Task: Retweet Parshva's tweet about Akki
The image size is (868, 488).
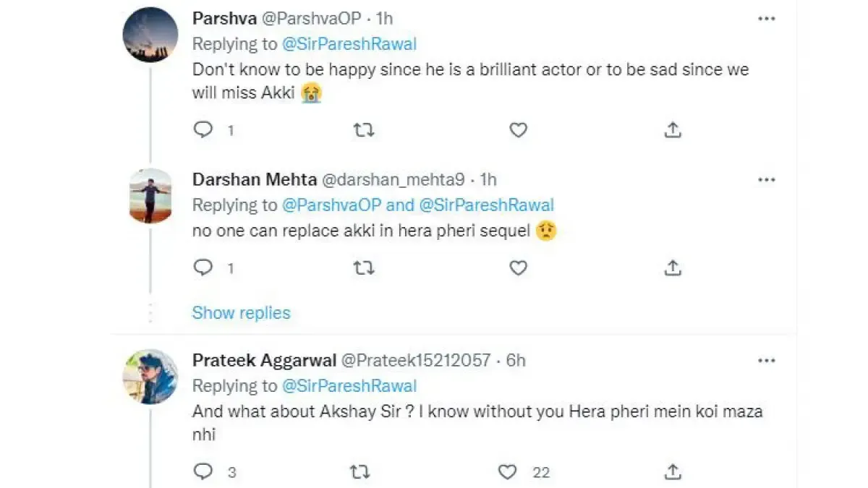Action: coord(363,130)
